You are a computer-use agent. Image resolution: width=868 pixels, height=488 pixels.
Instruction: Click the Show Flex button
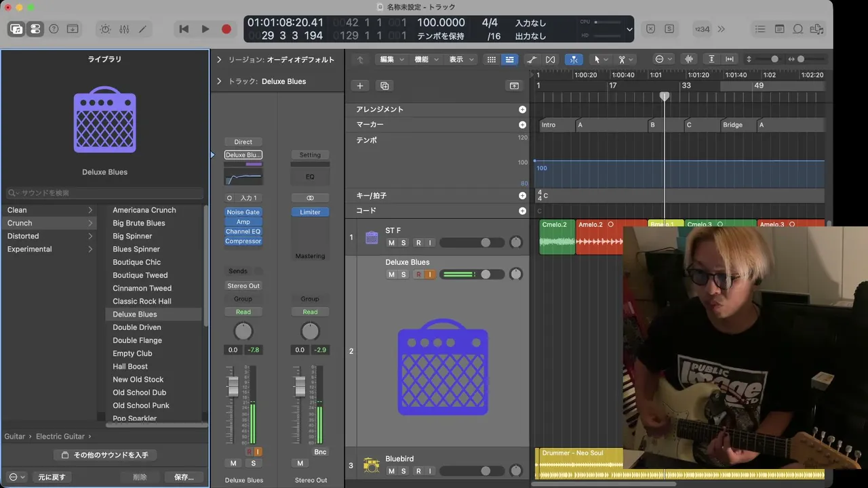(550, 60)
